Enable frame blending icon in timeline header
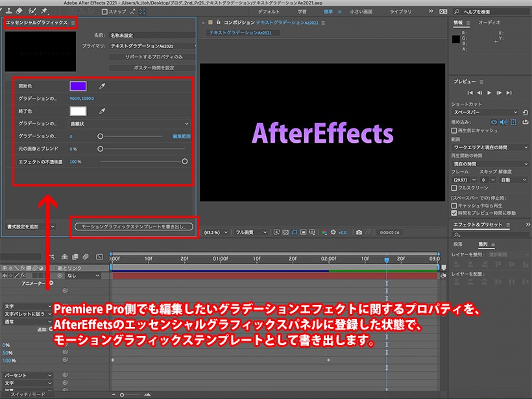The width and height of the screenshot is (532, 399). click(75, 257)
